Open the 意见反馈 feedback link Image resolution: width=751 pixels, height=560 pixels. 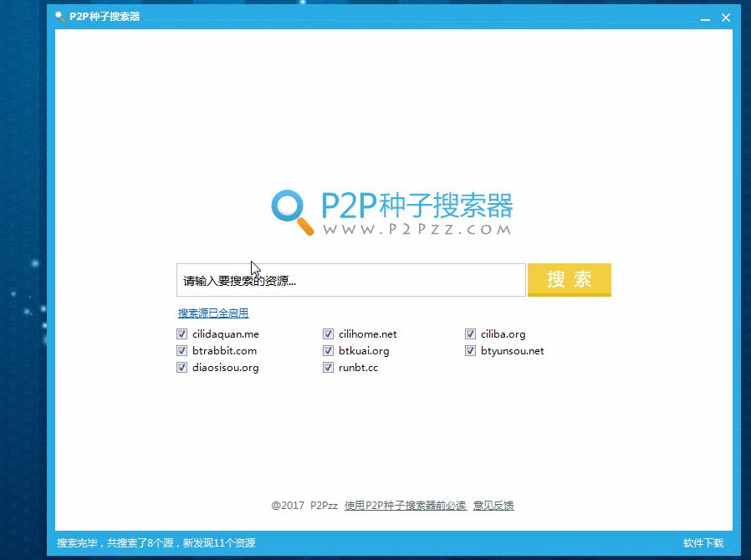tap(493, 505)
